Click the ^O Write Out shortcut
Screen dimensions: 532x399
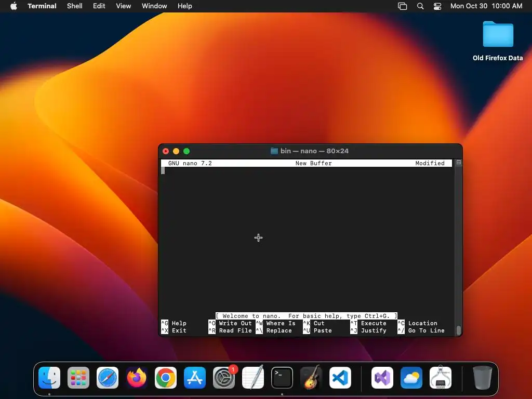coord(230,323)
